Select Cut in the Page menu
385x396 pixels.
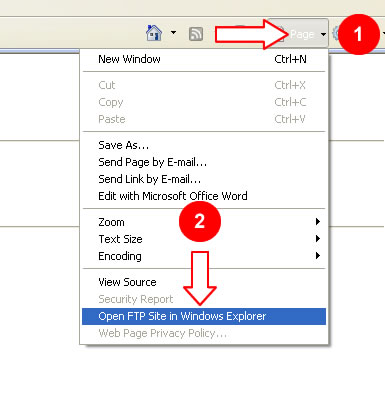tap(204, 85)
